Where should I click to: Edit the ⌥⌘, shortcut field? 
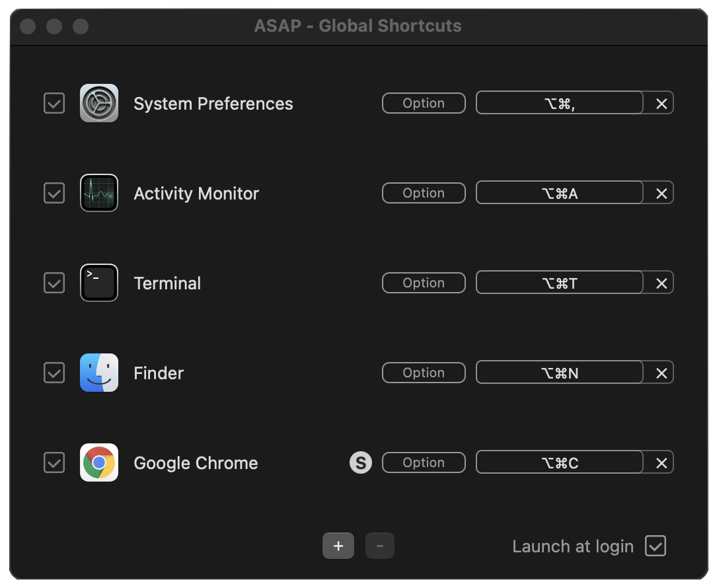[x=560, y=103]
